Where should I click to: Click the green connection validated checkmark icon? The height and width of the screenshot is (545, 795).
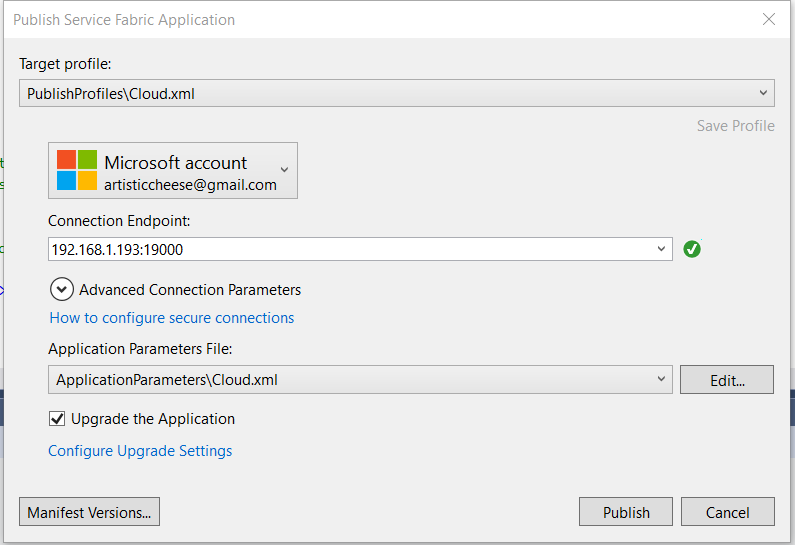tap(692, 249)
